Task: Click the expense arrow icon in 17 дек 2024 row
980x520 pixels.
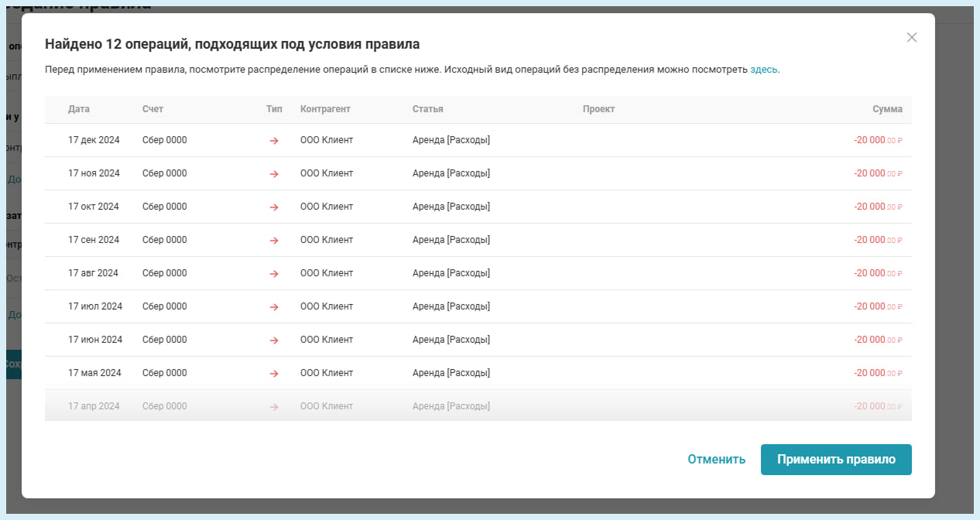Action: (x=274, y=141)
